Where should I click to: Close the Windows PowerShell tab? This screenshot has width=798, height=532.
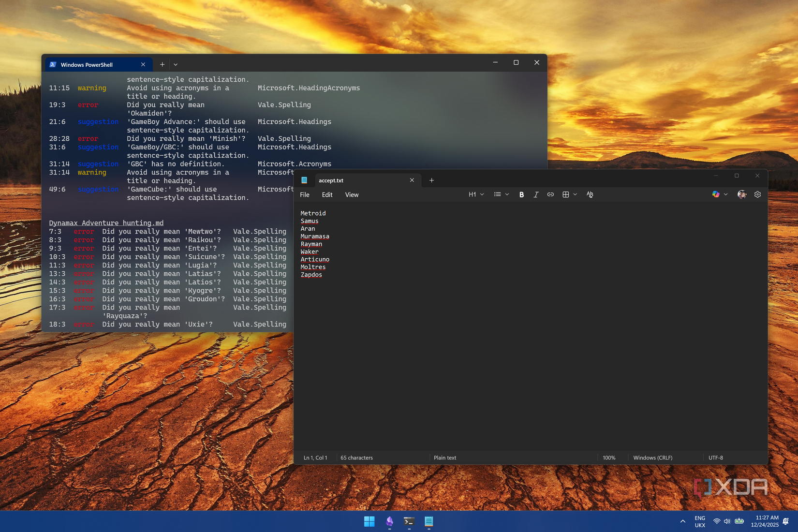click(143, 64)
